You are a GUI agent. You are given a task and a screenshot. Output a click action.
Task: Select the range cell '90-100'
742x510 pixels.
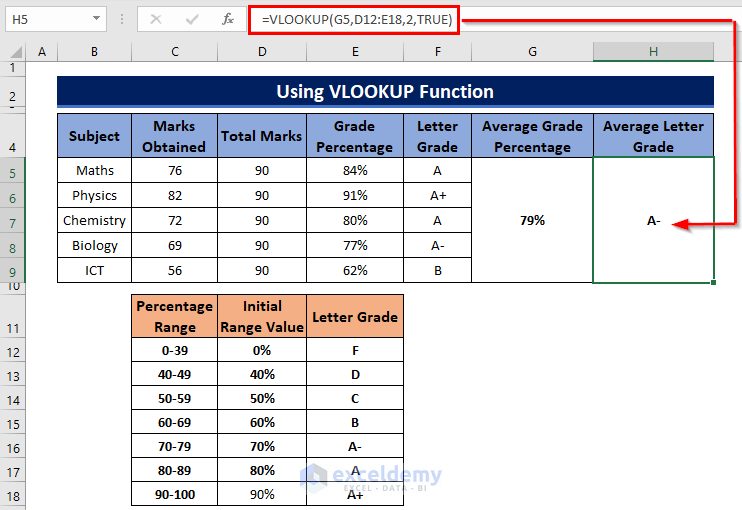(x=174, y=495)
